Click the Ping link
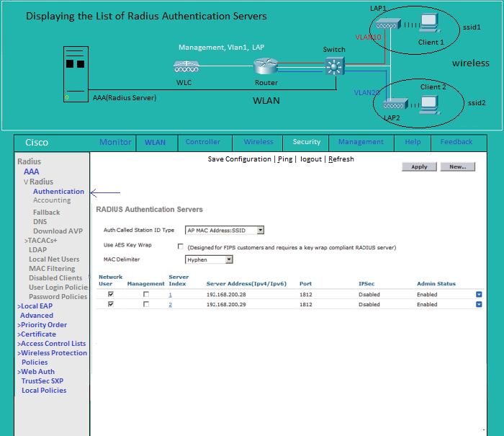This screenshot has width=504, height=436. pos(285,159)
